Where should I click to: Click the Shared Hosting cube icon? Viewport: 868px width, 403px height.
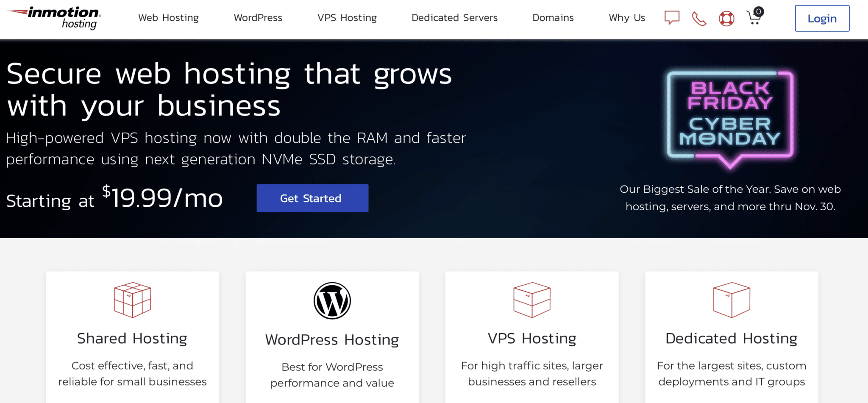pyautogui.click(x=132, y=300)
